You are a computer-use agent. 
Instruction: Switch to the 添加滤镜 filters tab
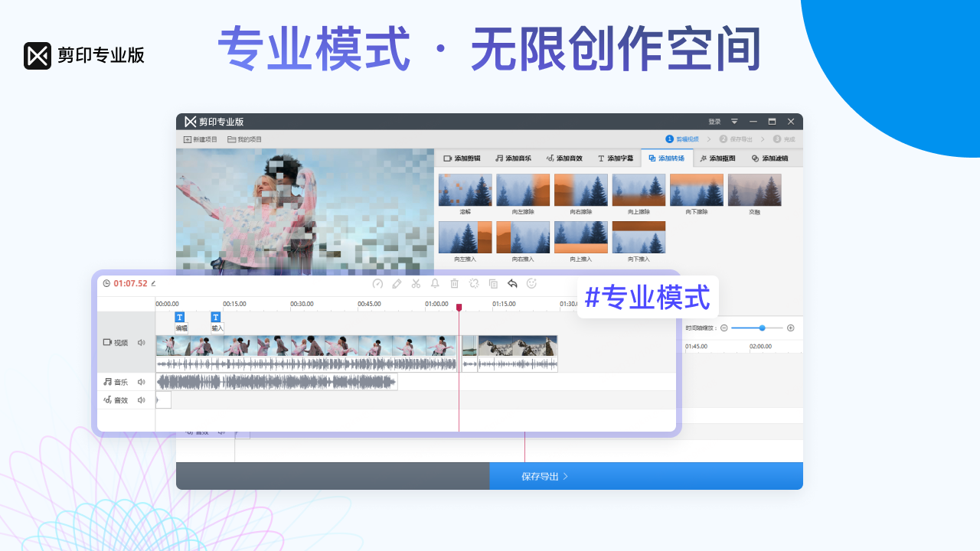pyautogui.click(x=769, y=158)
